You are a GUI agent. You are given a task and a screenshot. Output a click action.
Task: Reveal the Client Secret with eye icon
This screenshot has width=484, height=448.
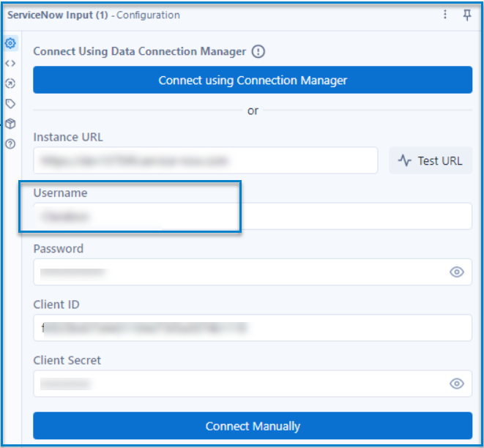[456, 384]
